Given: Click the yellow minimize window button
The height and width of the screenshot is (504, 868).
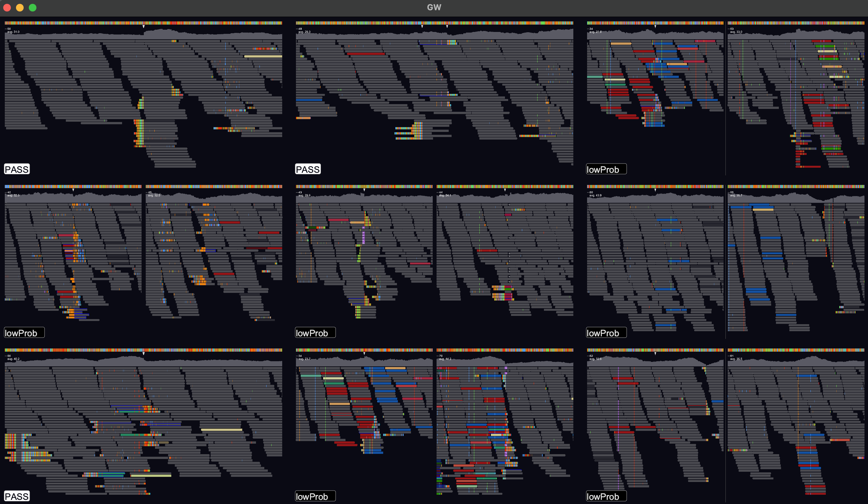Looking at the screenshot, I should tap(20, 8).
